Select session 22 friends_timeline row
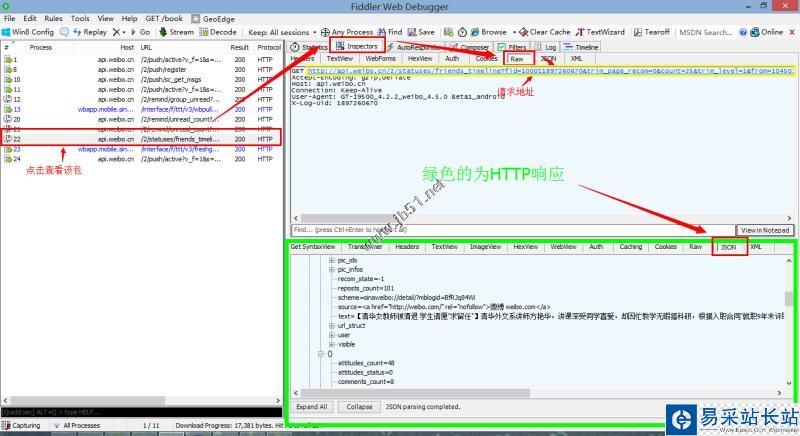800x436 pixels. click(141, 139)
